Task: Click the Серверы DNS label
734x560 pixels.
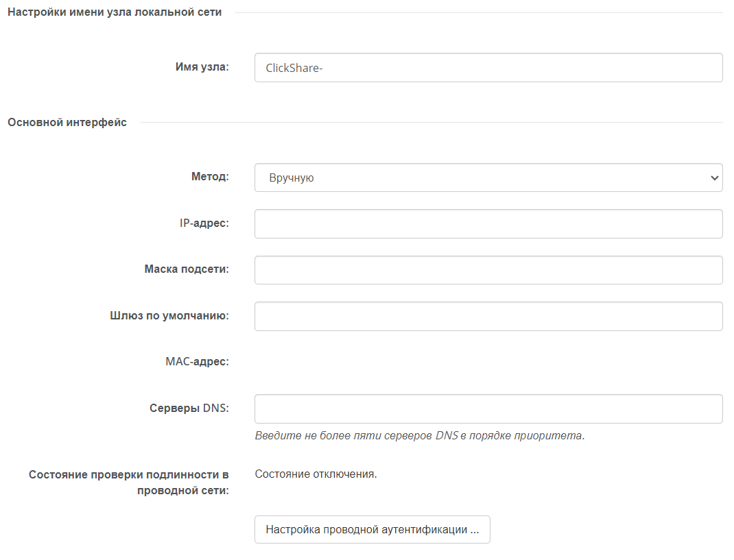Action: pyautogui.click(x=189, y=408)
